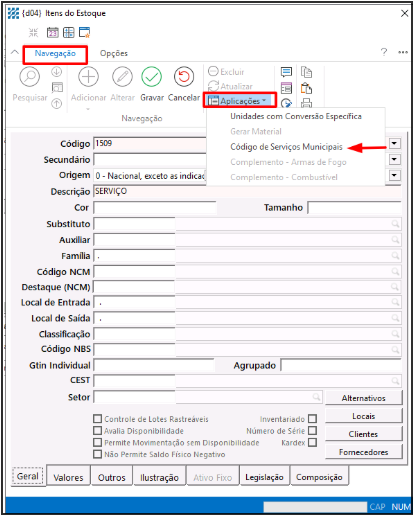
Task: Click the Alternativos button
Action: tap(363, 398)
